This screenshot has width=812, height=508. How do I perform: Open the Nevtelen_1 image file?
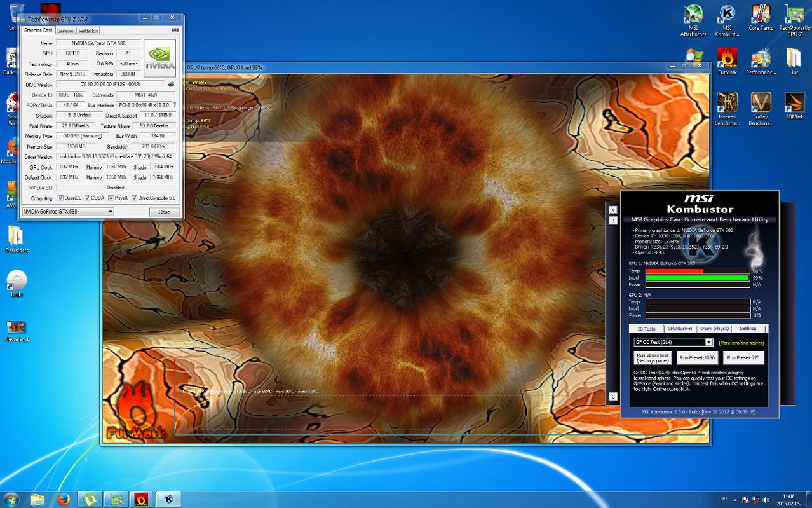[17, 331]
